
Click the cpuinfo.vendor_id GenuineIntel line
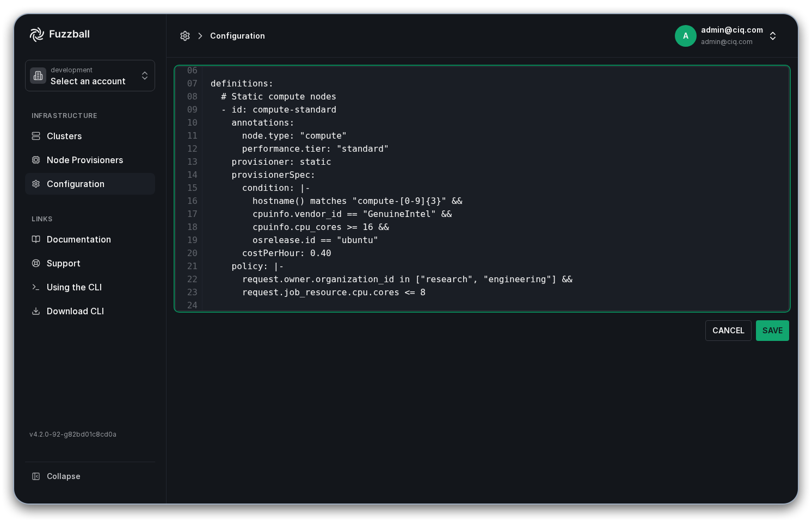[352, 214]
